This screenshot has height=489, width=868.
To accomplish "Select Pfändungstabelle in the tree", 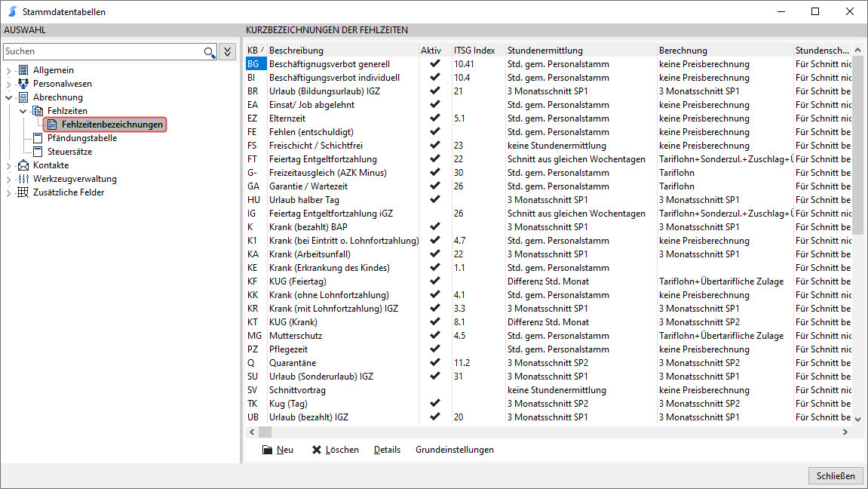I will [x=82, y=138].
